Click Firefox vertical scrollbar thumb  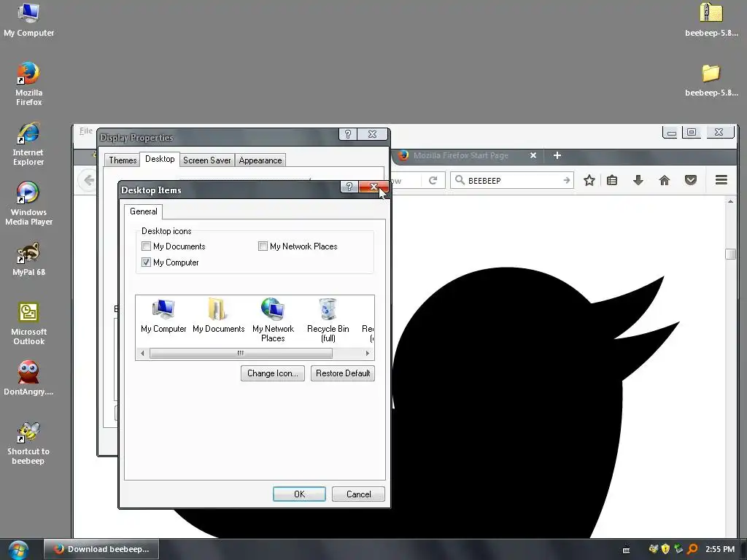tap(730, 254)
